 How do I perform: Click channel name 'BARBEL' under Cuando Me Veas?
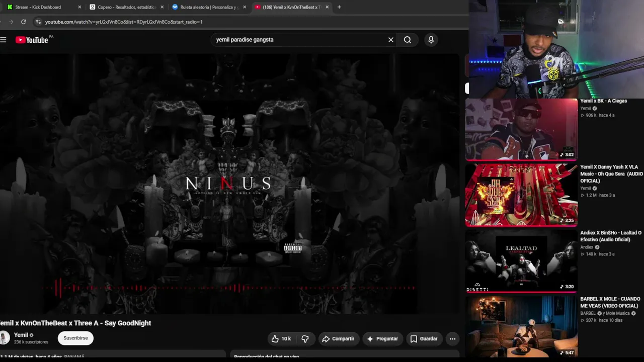(x=588, y=313)
